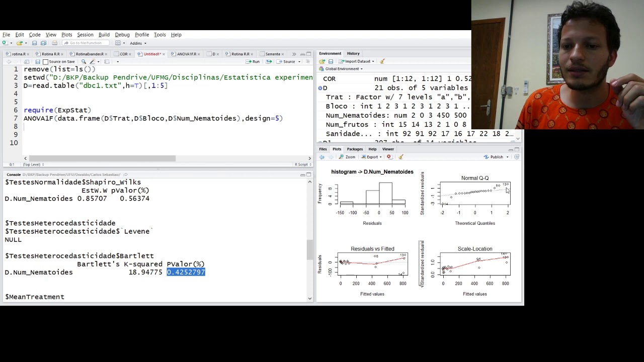Print the current file via printer icon
Screen dimensions: 644x362
[x=54, y=43]
